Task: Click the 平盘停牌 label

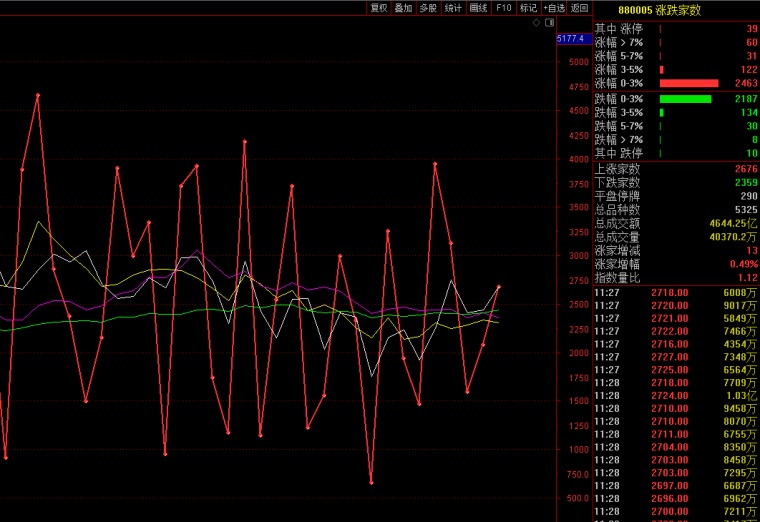Action: [617, 196]
